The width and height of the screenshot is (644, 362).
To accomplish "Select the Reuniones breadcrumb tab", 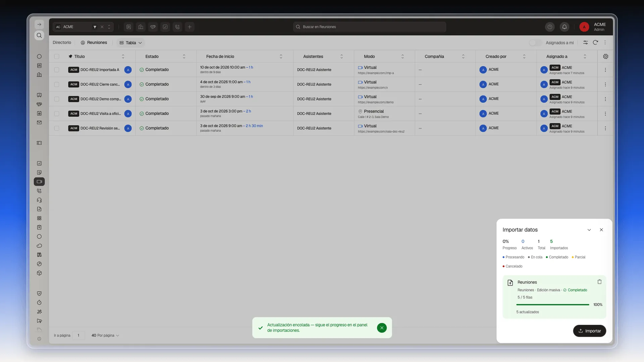I will click(x=94, y=43).
